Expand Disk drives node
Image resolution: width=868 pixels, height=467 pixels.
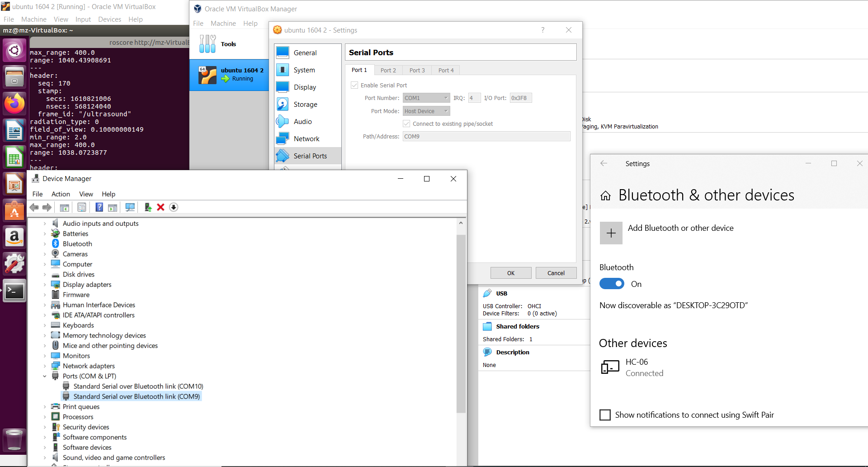(45, 275)
